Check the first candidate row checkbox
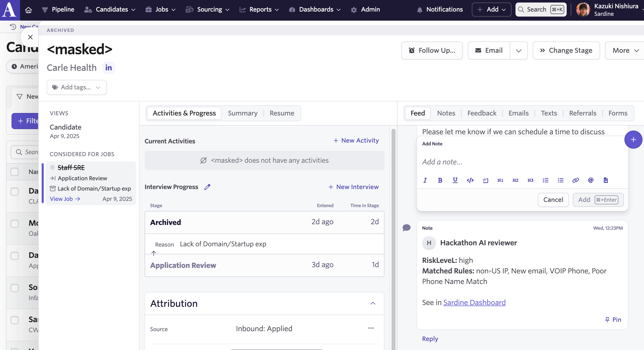Screen dimensions: 644x350 [x=15, y=192]
